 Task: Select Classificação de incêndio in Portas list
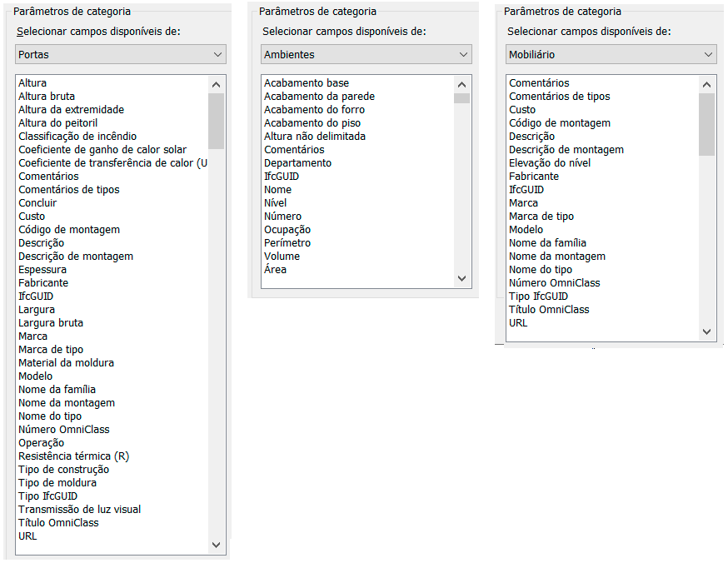(x=77, y=137)
